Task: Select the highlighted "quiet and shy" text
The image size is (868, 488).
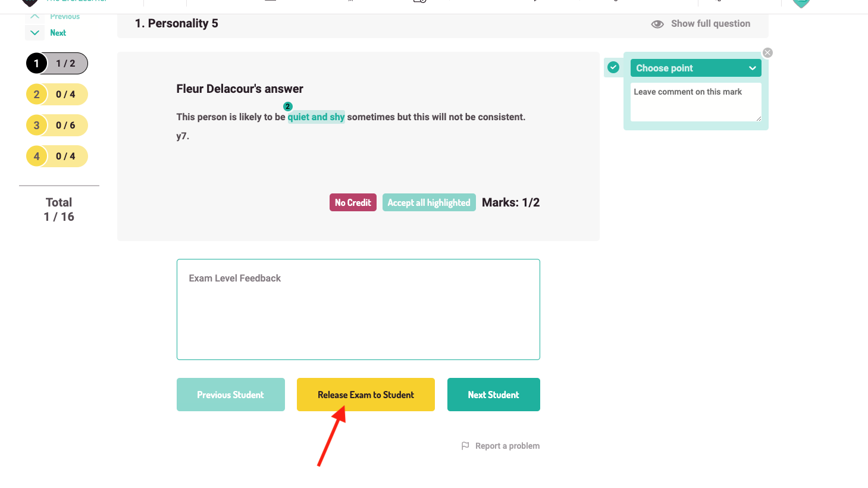Action: point(316,117)
